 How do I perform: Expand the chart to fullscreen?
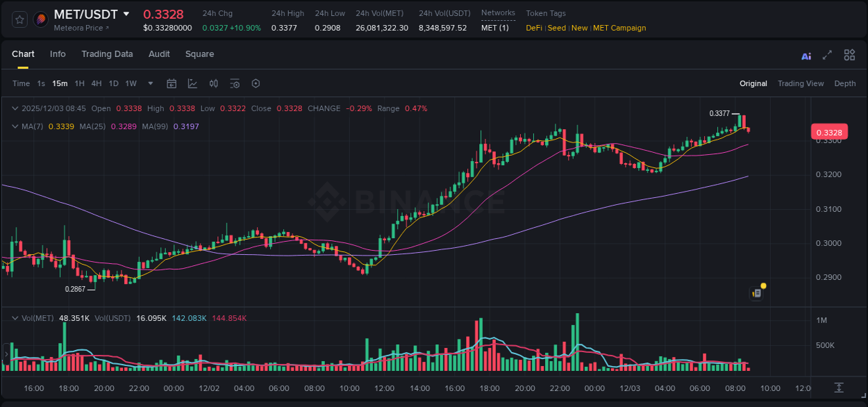pos(827,55)
